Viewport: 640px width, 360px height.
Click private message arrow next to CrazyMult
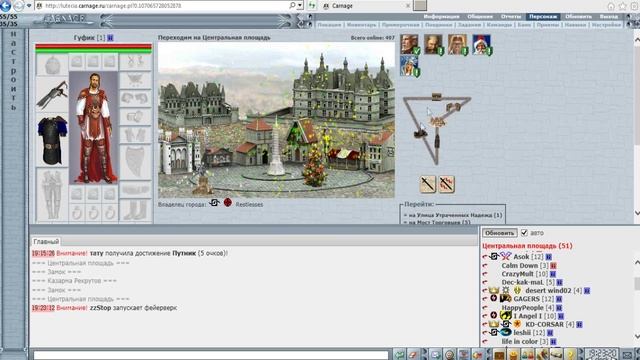click(x=485, y=274)
